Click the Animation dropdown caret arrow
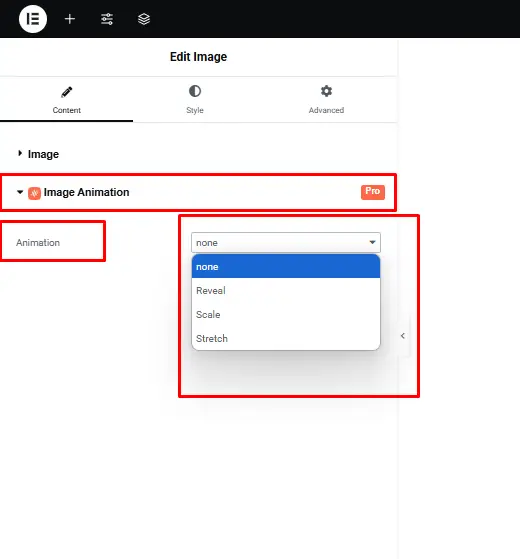Screen dimensions: 520x559 [x=372, y=242]
